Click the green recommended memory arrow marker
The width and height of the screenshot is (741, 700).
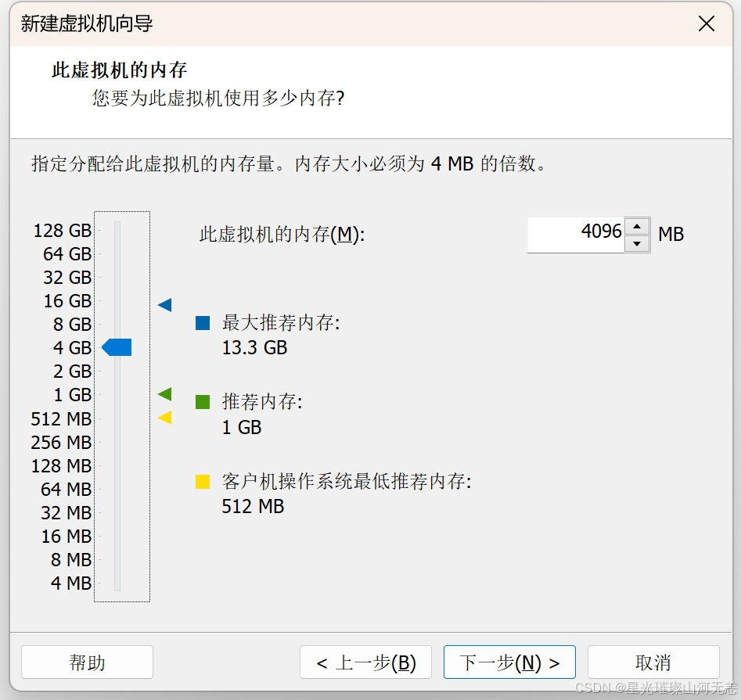pos(164,394)
